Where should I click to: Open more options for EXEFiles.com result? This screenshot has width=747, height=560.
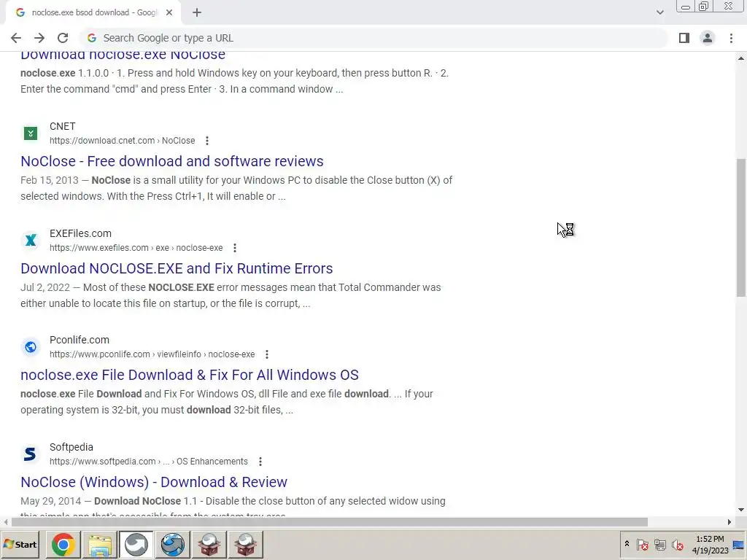234,248
